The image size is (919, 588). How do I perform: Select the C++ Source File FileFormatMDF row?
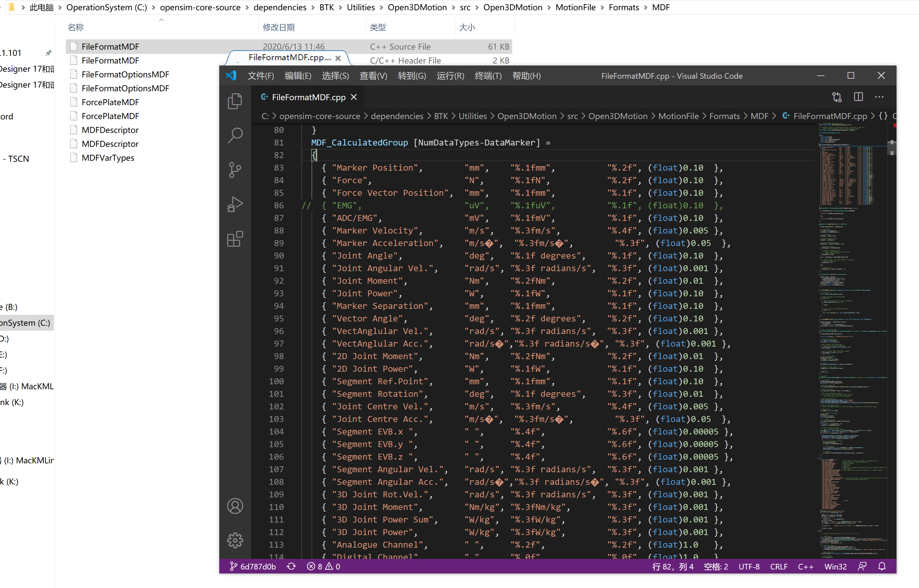[289, 47]
